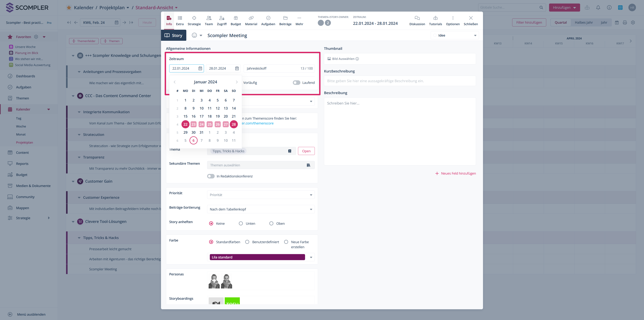
Task: Open the Beiträge tab
Action: (285, 20)
